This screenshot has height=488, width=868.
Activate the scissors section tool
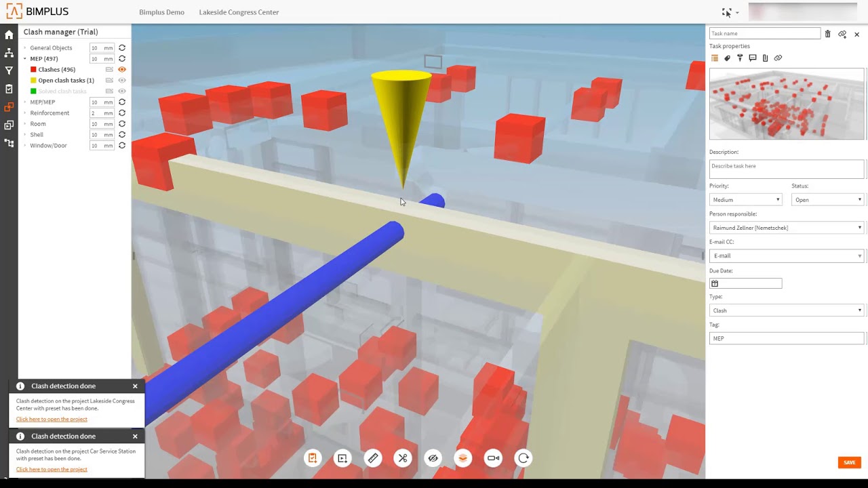tap(403, 458)
